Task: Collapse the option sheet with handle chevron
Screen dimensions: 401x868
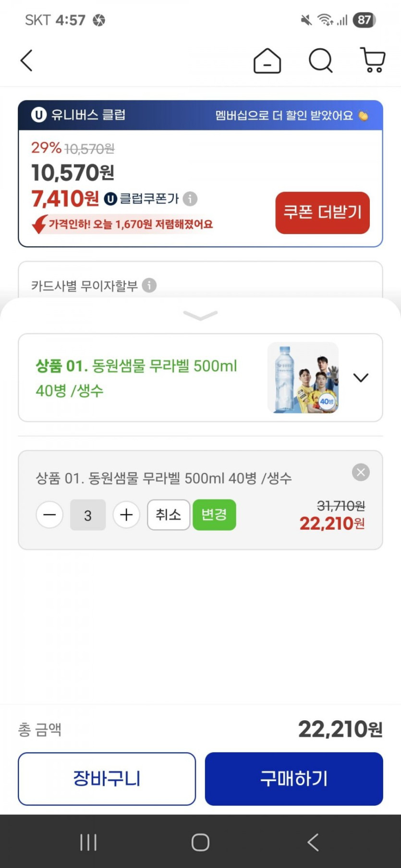Action: [200, 315]
